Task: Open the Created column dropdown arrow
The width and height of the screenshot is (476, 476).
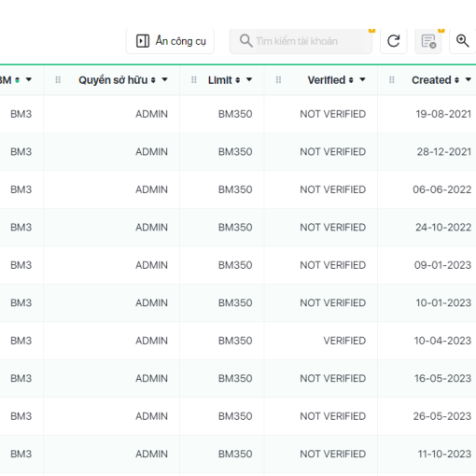Action: (x=468, y=79)
